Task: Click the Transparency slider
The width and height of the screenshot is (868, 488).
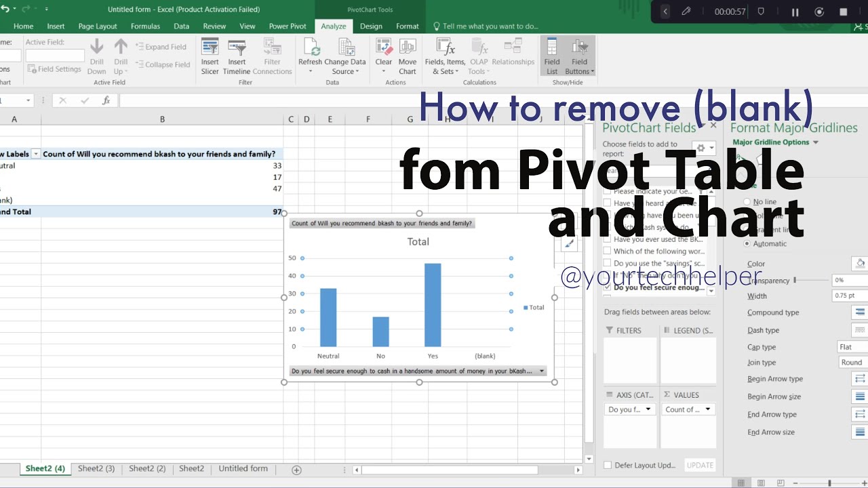Action: (811, 280)
